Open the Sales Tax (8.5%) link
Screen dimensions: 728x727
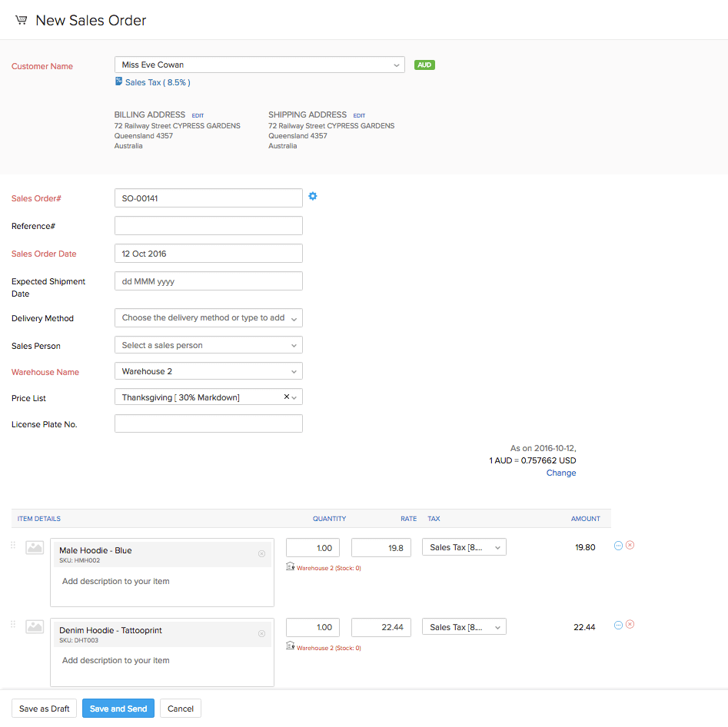(x=154, y=82)
